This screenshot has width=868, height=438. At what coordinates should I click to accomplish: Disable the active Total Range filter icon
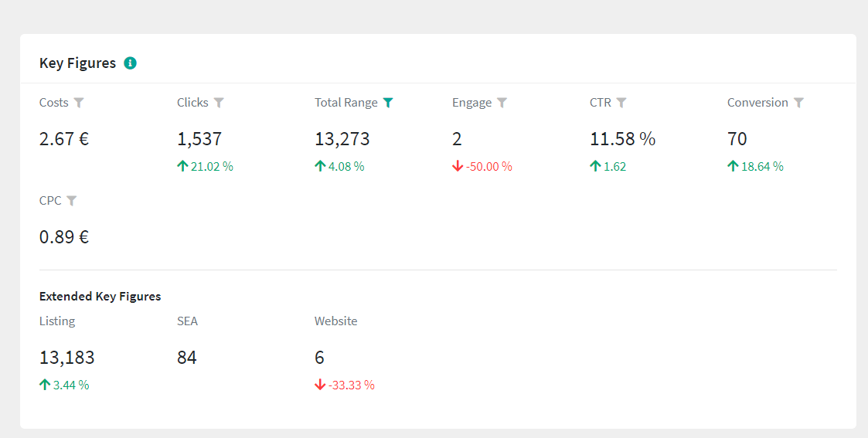(x=388, y=103)
